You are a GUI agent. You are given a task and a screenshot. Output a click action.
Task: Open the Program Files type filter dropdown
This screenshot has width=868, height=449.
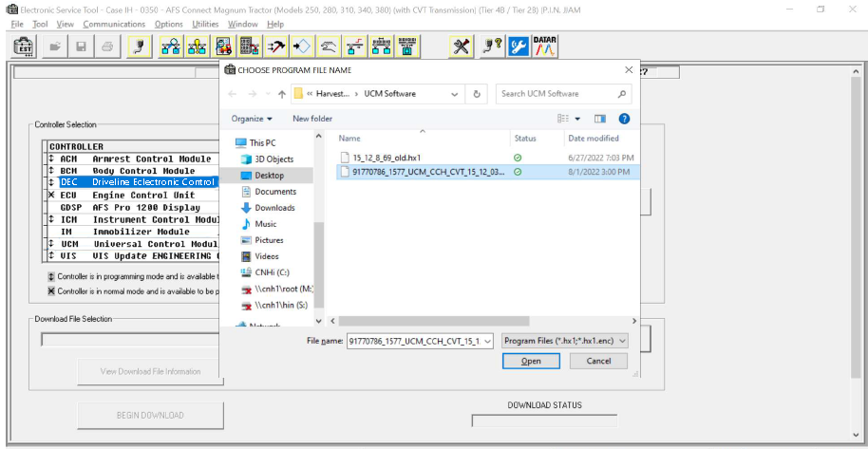[623, 342]
